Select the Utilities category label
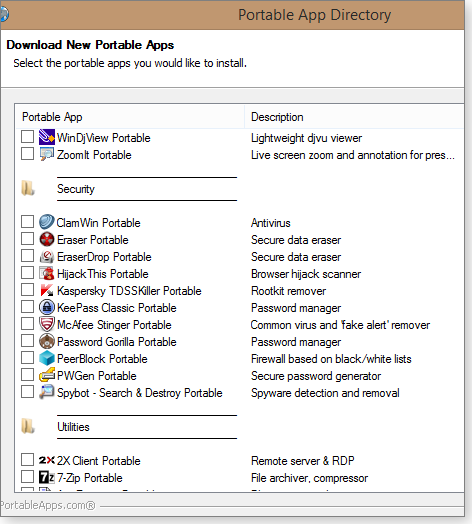Image resolution: width=472 pixels, height=524 pixels. pos(73,427)
